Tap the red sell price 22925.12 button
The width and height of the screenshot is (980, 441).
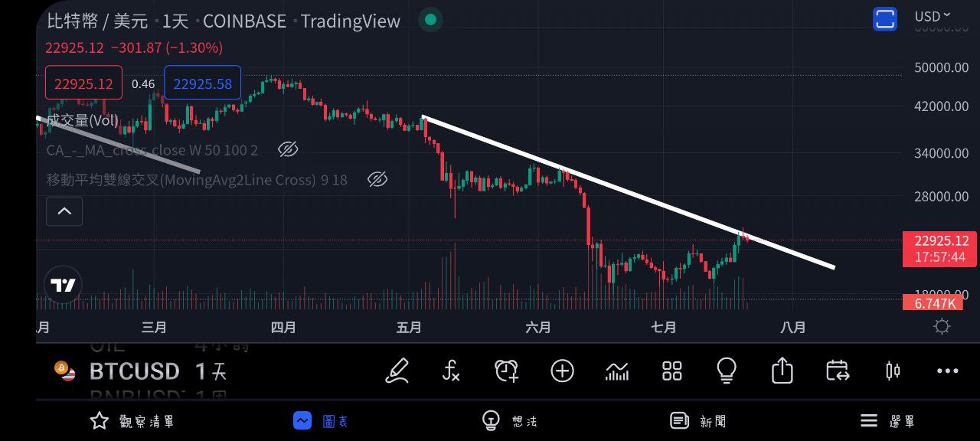click(83, 83)
